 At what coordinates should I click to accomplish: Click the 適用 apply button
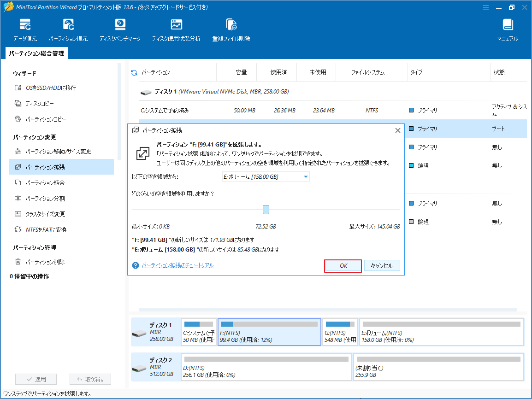36,379
